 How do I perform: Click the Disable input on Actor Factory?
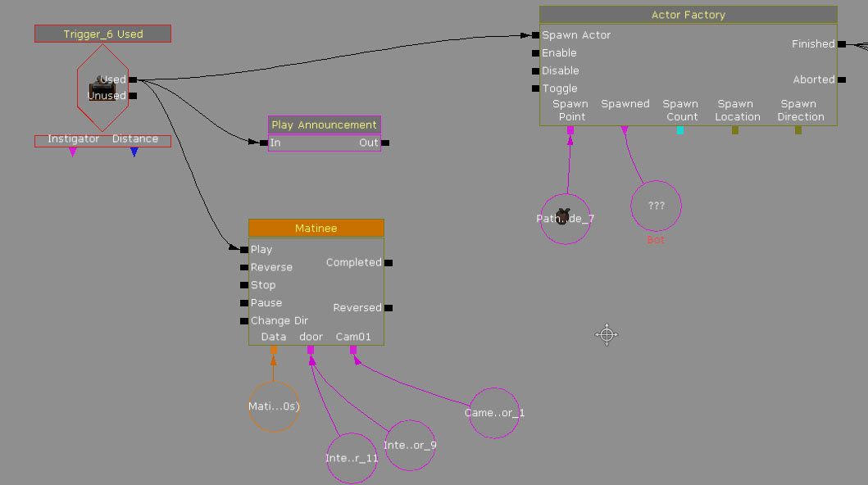point(535,71)
